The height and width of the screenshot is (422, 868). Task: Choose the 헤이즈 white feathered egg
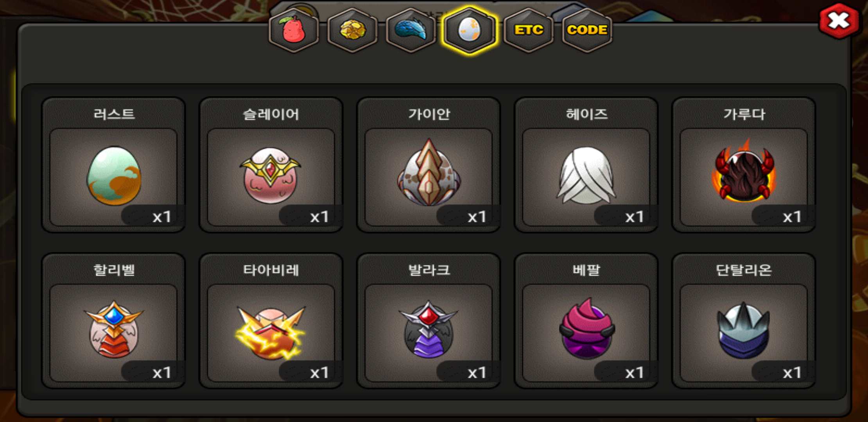pyautogui.click(x=586, y=177)
